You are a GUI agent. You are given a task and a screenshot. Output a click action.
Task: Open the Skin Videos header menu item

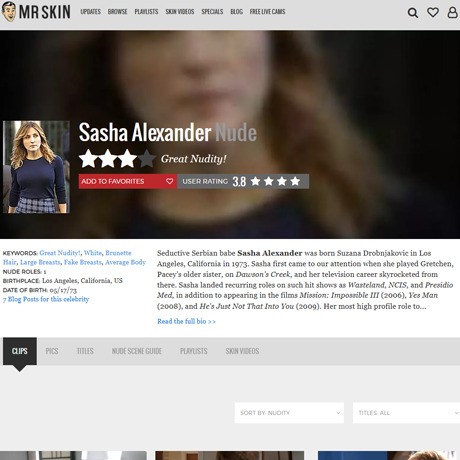(x=180, y=12)
